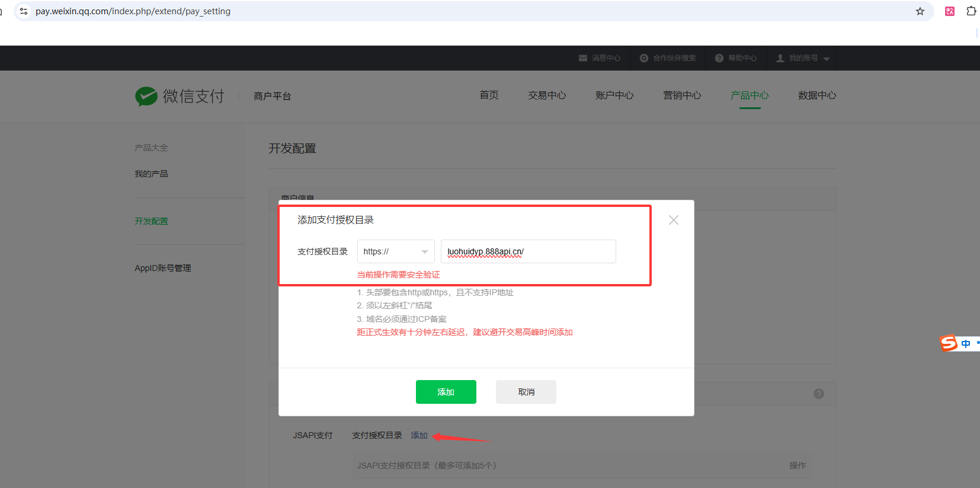Click the translate extension icon
The width and height of the screenshot is (980, 488).
coord(950,11)
